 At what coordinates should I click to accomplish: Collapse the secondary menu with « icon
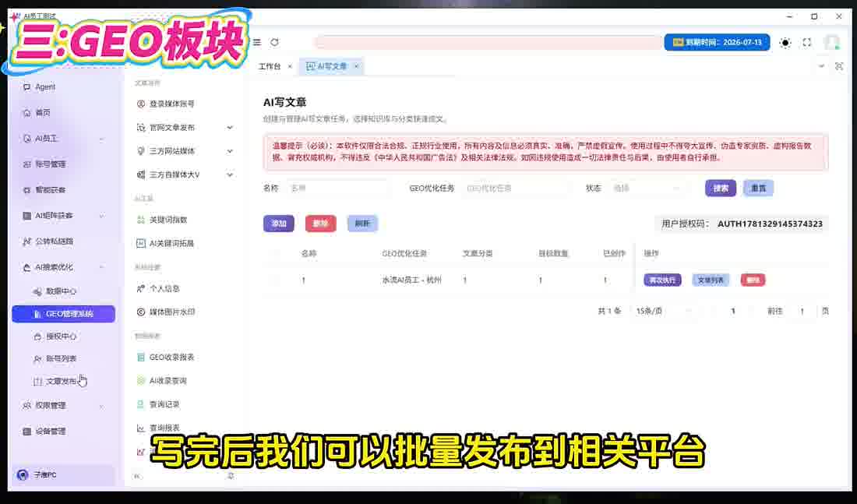[x=136, y=476]
